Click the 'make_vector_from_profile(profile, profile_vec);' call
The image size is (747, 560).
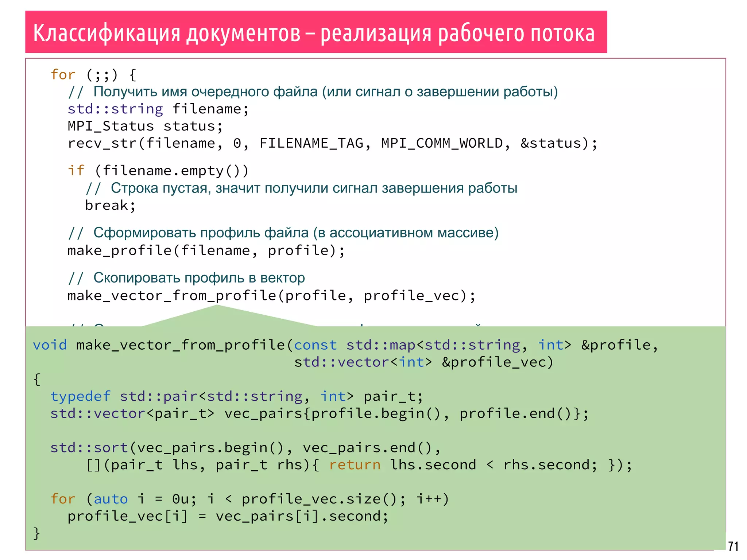pyautogui.click(x=272, y=296)
